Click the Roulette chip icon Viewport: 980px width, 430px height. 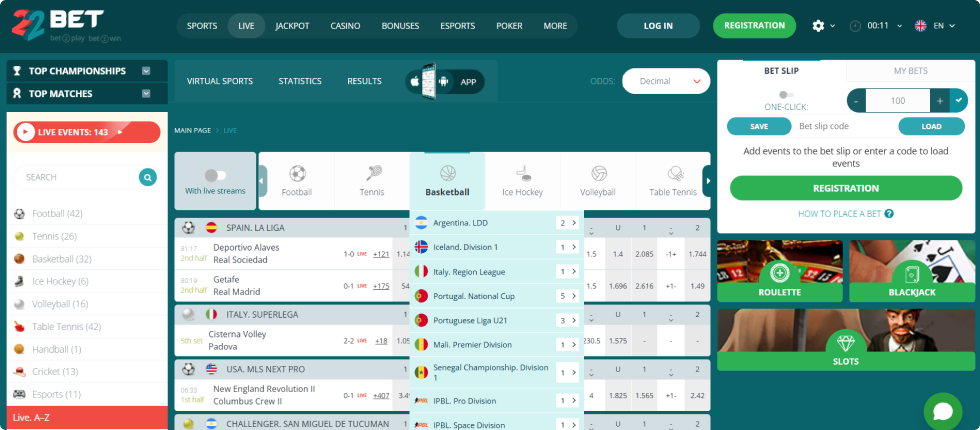click(780, 274)
